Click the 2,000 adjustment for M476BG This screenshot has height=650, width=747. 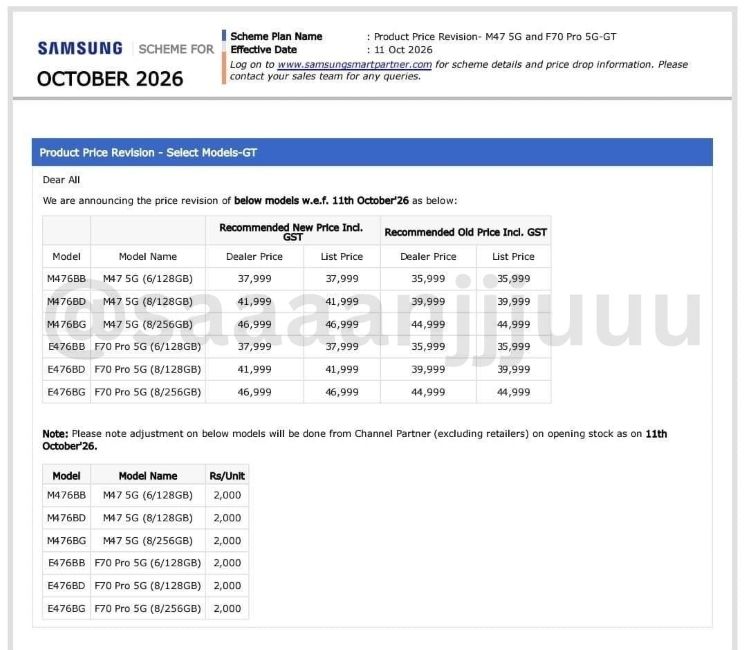click(x=227, y=541)
